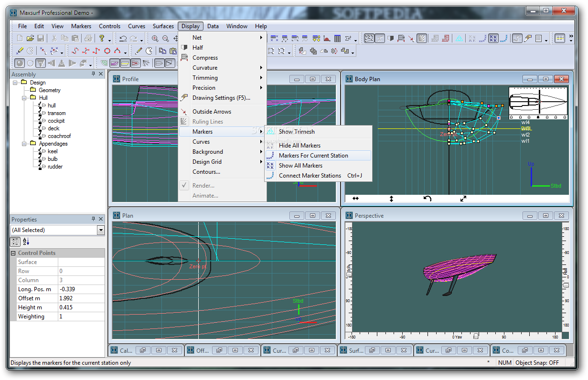588x380 pixels.
Task: Click the red S-shaped spline curve icon
Action: tap(75, 51)
